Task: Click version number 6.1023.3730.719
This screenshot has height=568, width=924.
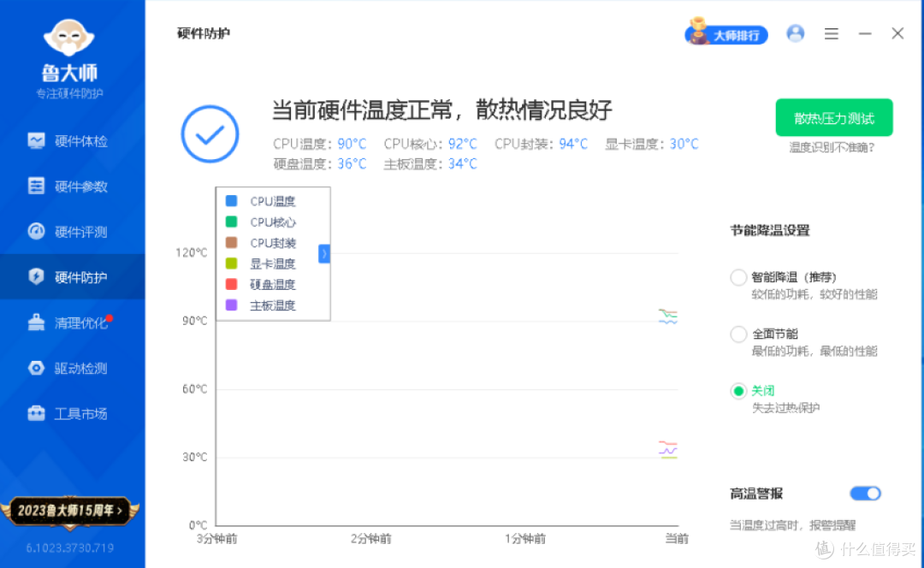Action: point(69,548)
